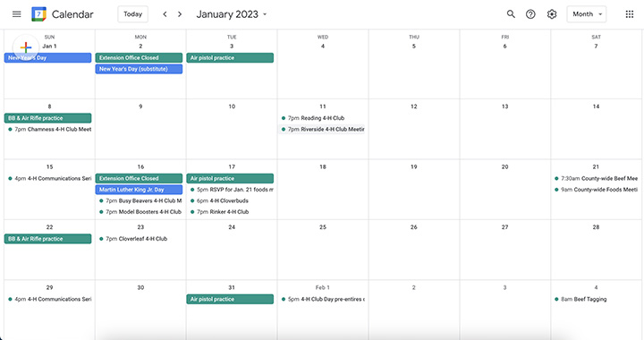644x340 pixels.
Task: Open Extension Office Closed on January 16
Action: [139, 179]
